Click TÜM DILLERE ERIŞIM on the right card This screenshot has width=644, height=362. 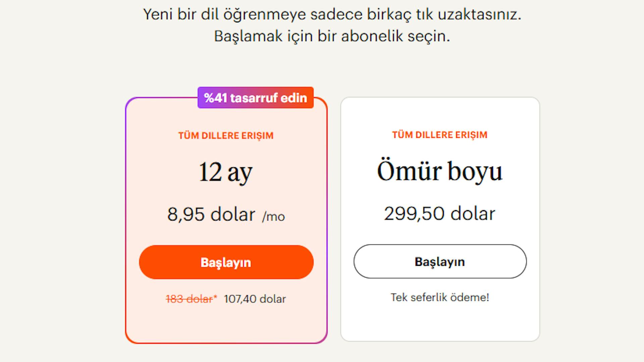coord(440,135)
